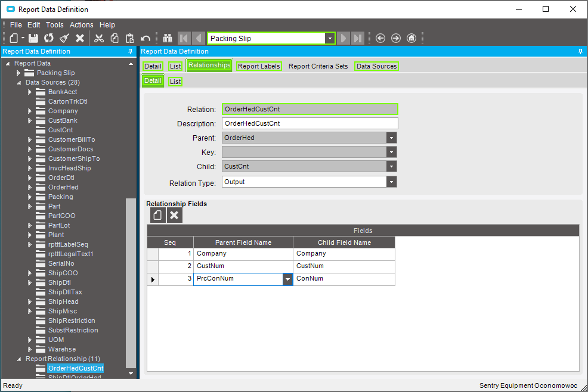Click the Home icon in toolbar
This screenshot has width=588, height=392.
411,38
